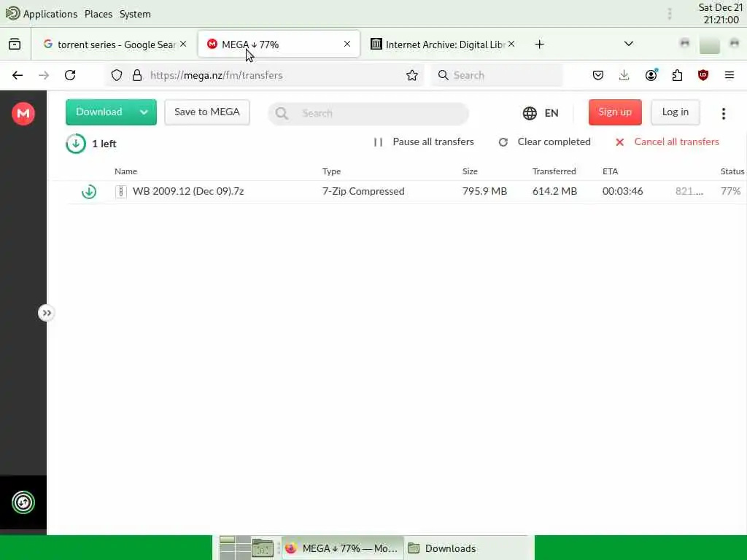Open a new browser tab
The height and width of the screenshot is (560, 747).
click(x=539, y=44)
